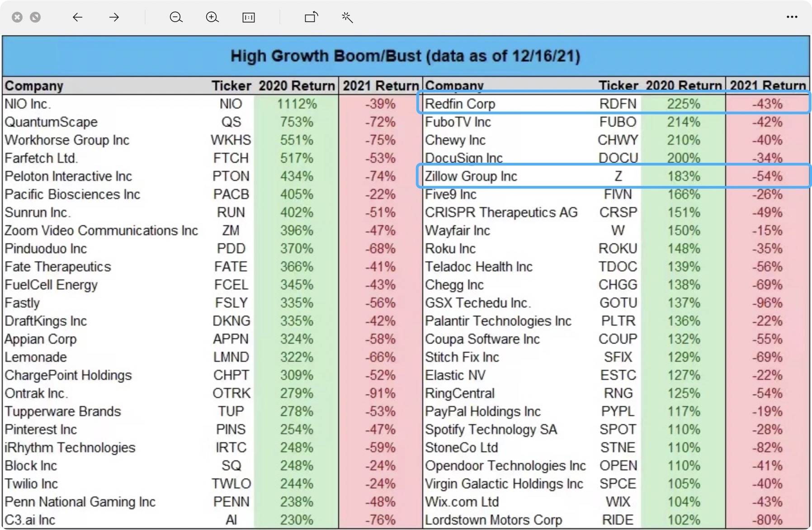The image size is (812, 530).
Task: Go to next image with forward arrow
Action: (x=114, y=17)
